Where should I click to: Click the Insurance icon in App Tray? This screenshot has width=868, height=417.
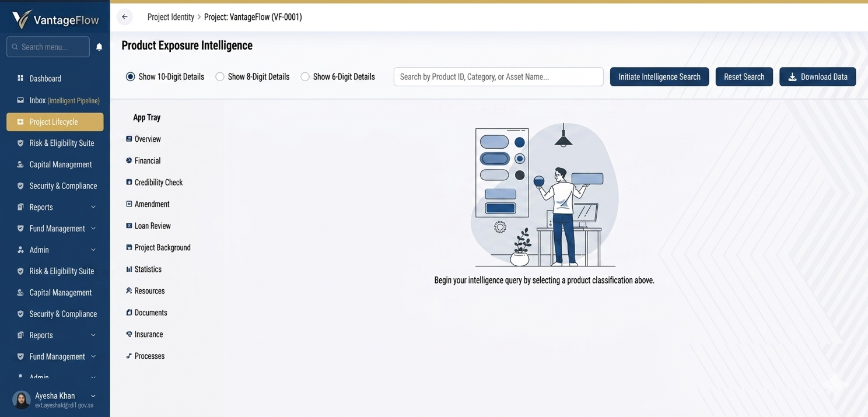pos(129,334)
